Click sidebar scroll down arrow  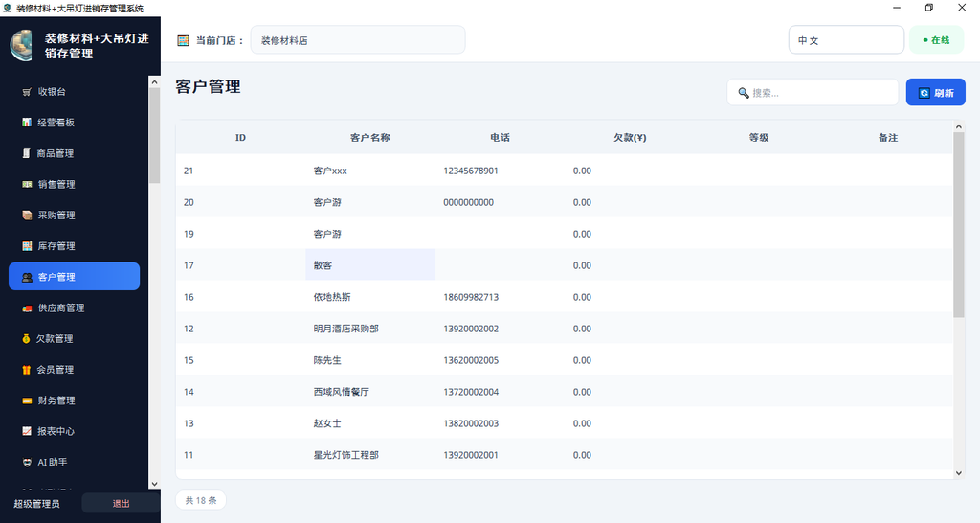154,485
